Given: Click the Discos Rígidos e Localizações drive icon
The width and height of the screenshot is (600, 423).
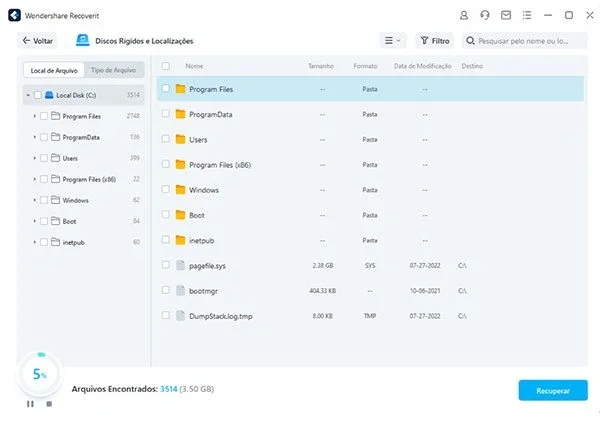Looking at the screenshot, I should coord(83,40).
